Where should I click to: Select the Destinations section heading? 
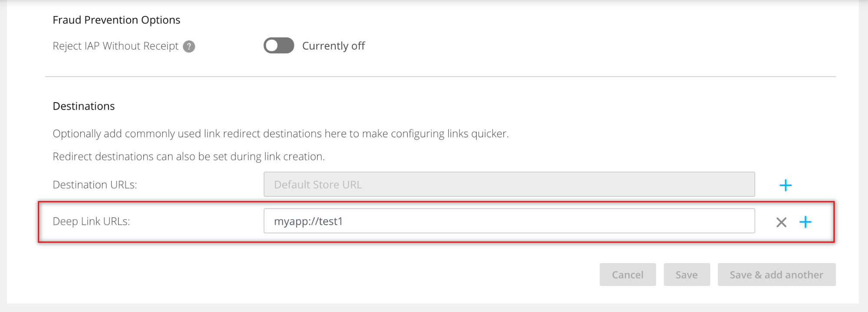[84, 106]
